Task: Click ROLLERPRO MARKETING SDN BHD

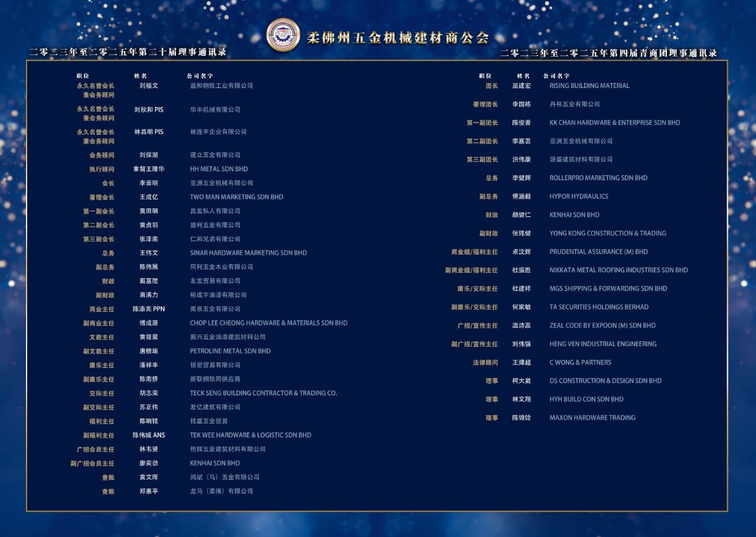Action: point(598,178)
